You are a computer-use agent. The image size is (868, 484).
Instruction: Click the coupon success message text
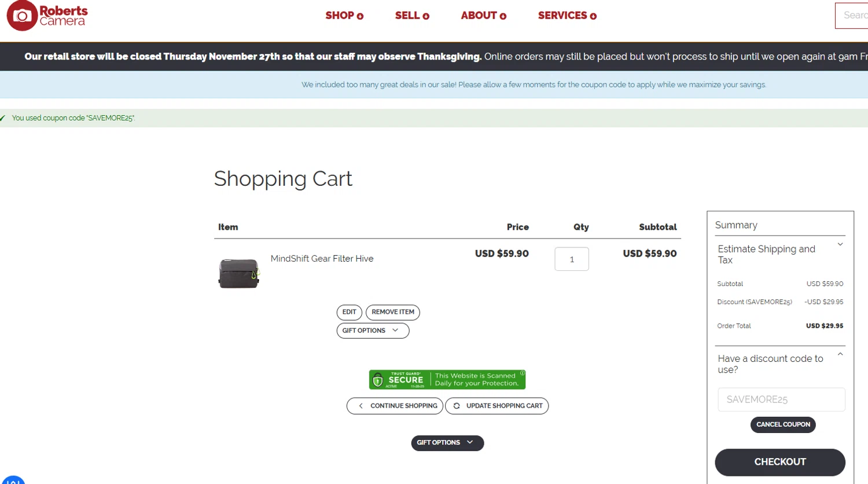click(x=73, y=118)
